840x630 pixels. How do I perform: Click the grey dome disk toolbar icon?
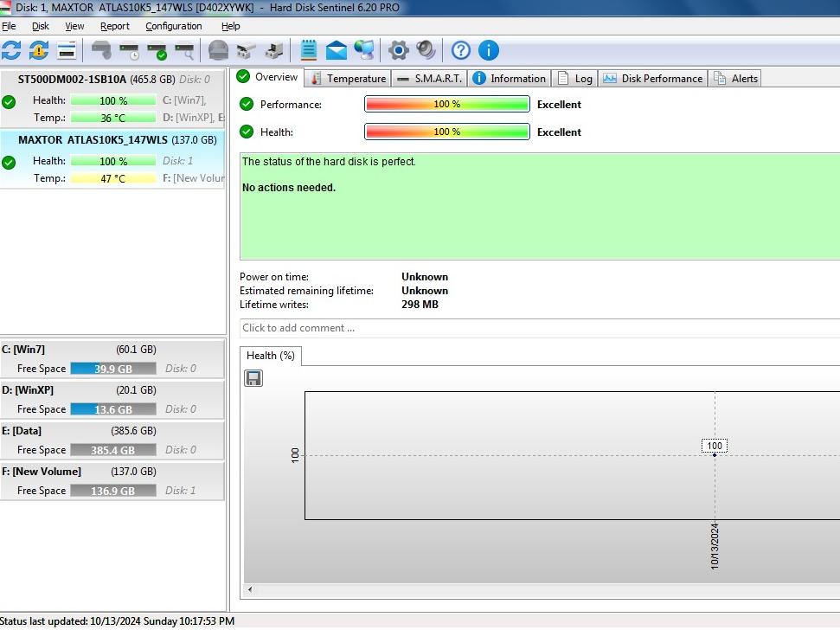point(218,50)
